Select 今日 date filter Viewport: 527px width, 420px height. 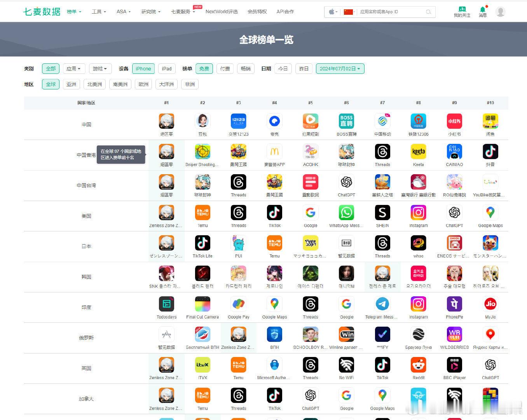283,68
